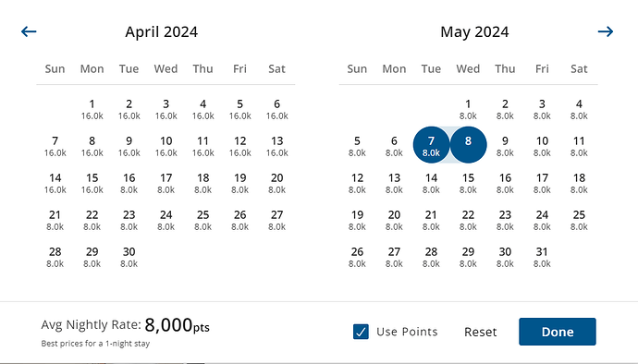Image resolution: width=638 pixels, height=364 pixels.
Task: Select May 7 check-in date
Action: 431,145
